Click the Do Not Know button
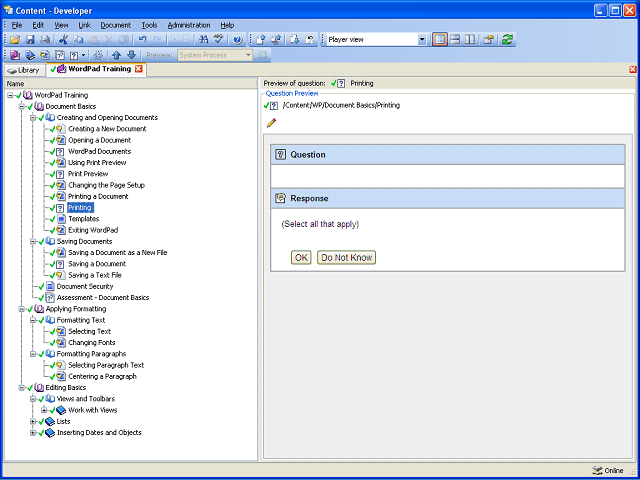Screen dimensions: 640x480 (x=347, y=258)
